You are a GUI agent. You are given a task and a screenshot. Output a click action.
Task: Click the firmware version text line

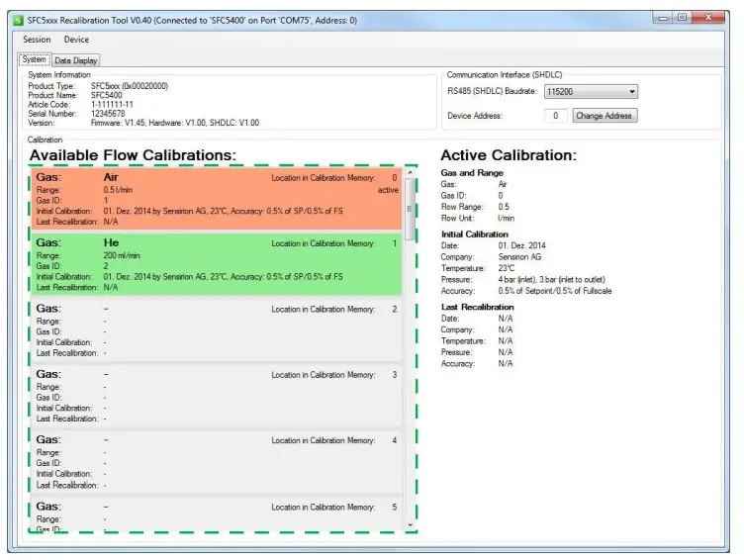(174, 123)
